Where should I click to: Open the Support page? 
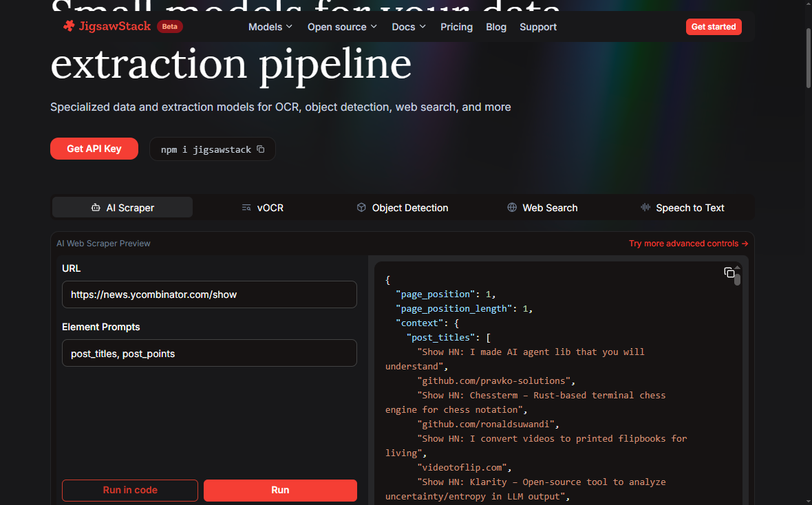538,27
